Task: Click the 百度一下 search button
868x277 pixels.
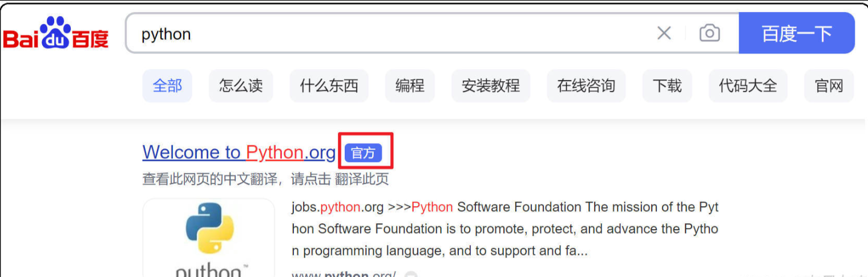Action: point(797,33)
